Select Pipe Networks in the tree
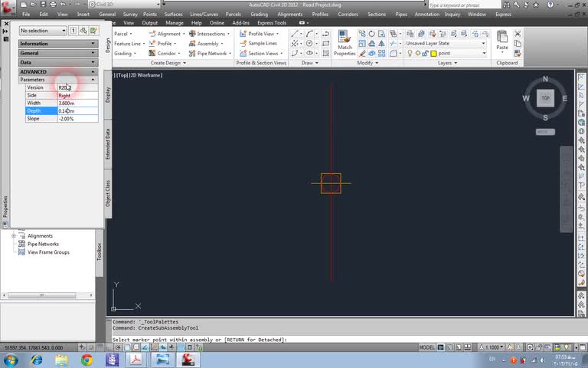The width and height of the screenshot is (588, 368). point(43,244)
